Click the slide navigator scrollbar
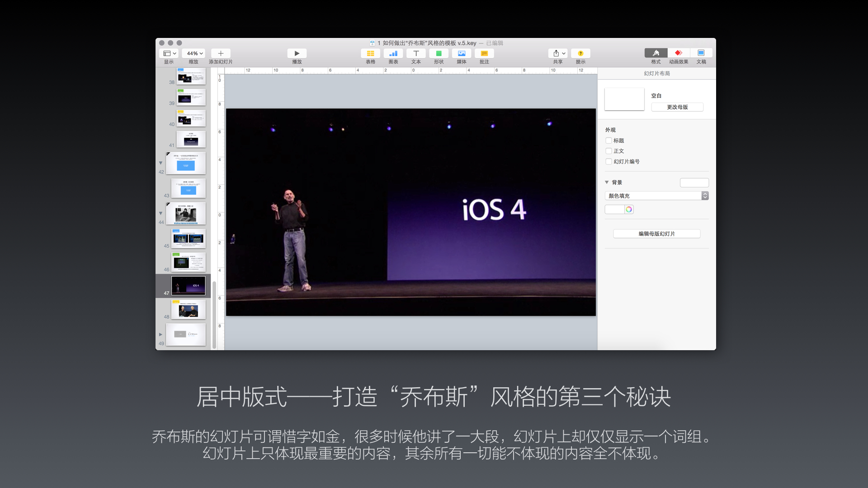The image size is (868, 488). 214,315
